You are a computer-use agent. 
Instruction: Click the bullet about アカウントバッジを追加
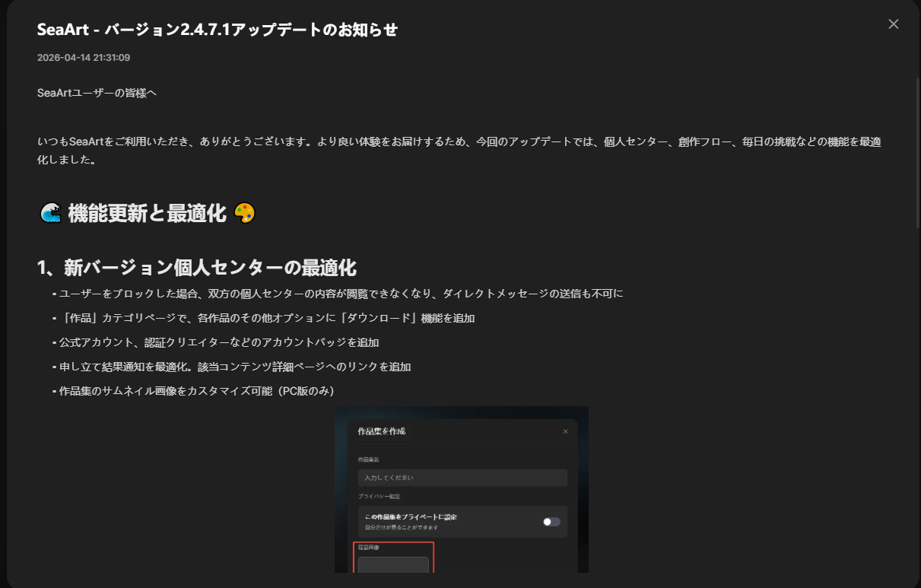(218, 342)
